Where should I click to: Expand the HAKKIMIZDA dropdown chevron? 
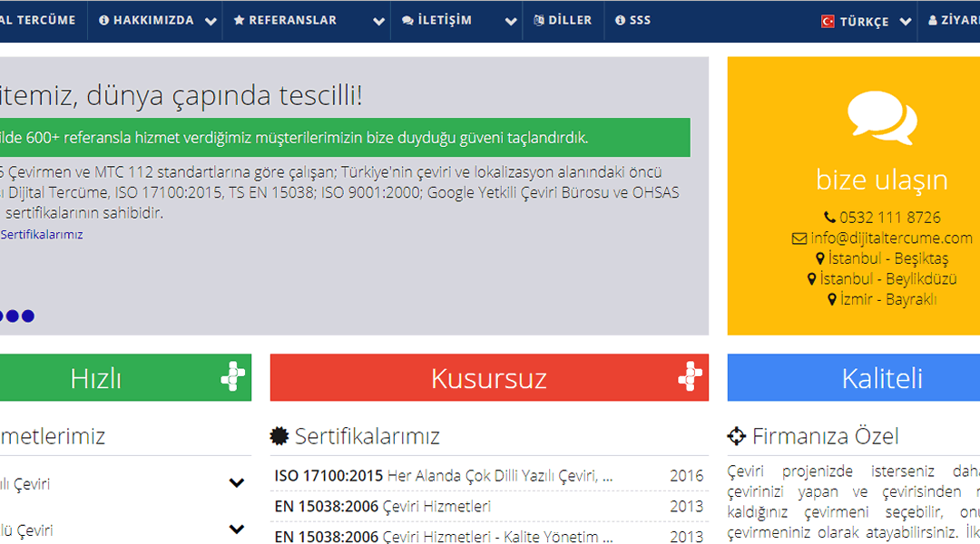pos(211,21)
